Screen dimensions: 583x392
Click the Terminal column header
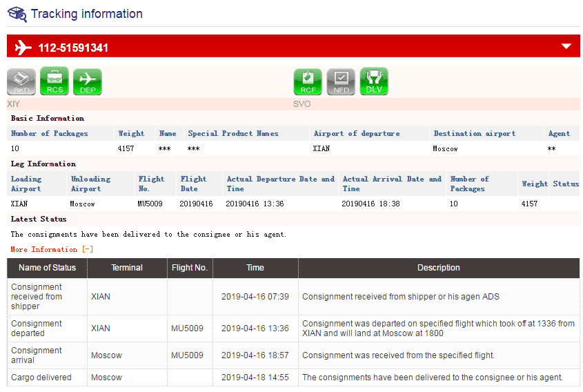pyautogui.click(x=127, y=268)
